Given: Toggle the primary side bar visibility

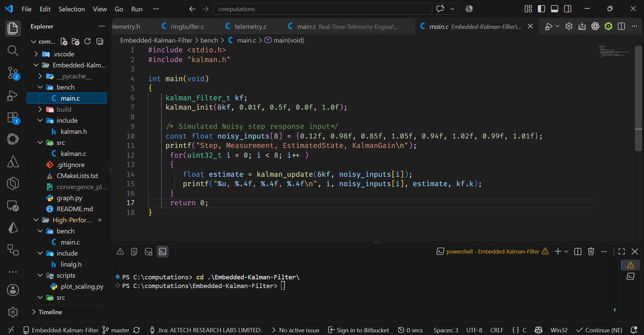Looking at the screenshot, I should click(x=541, y=9).
